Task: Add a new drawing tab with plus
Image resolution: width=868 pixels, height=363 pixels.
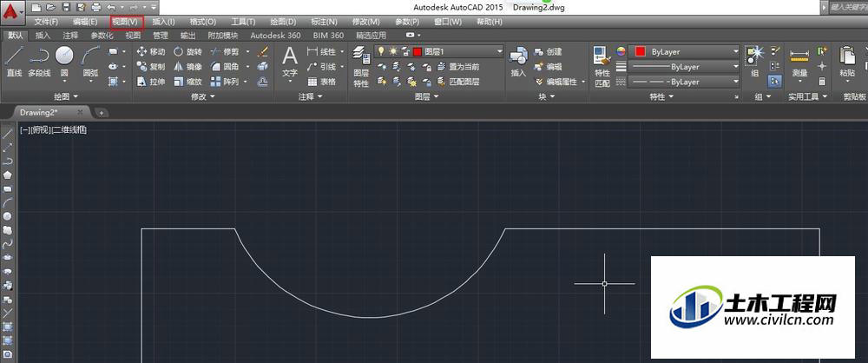Action: tap(102, 113)
